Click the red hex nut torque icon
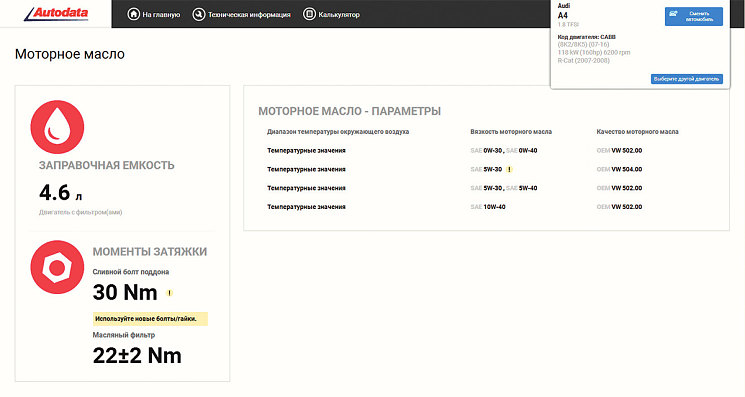 pyautogui.click(x=57, y=267)
